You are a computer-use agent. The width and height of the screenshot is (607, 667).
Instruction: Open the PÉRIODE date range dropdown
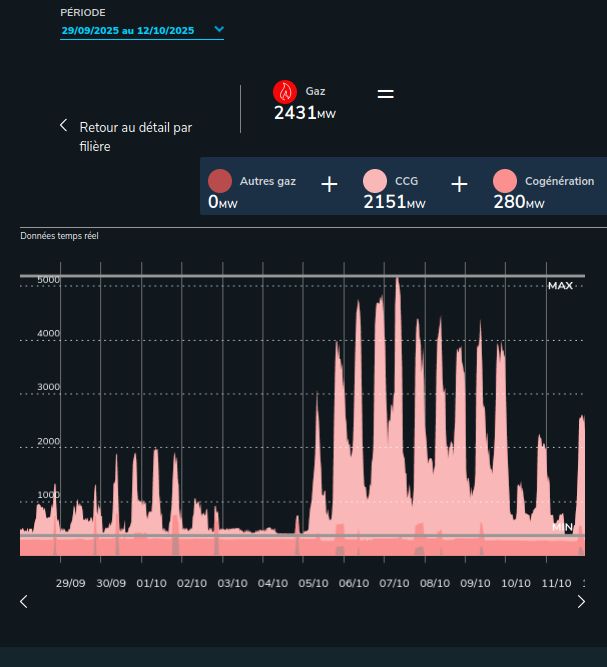click(x=142, y=30)
